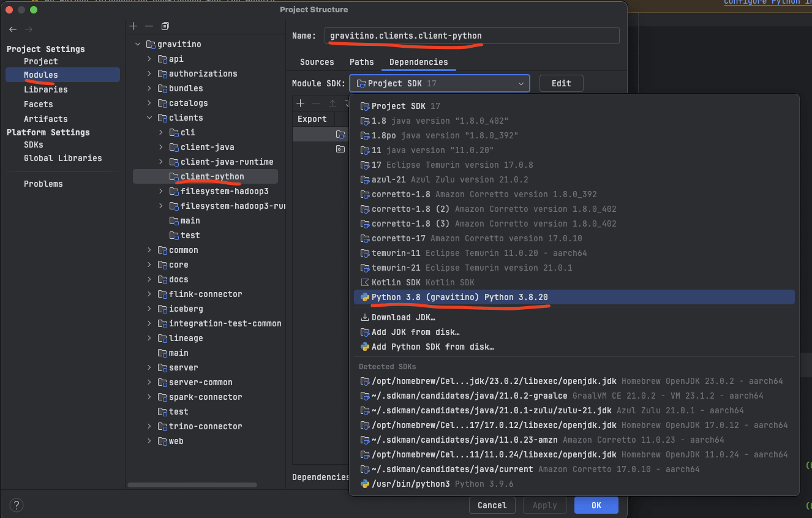This screenshot has width=812, height=518.
Task: Open help via the question mark icon
Action: click(16, 505)
